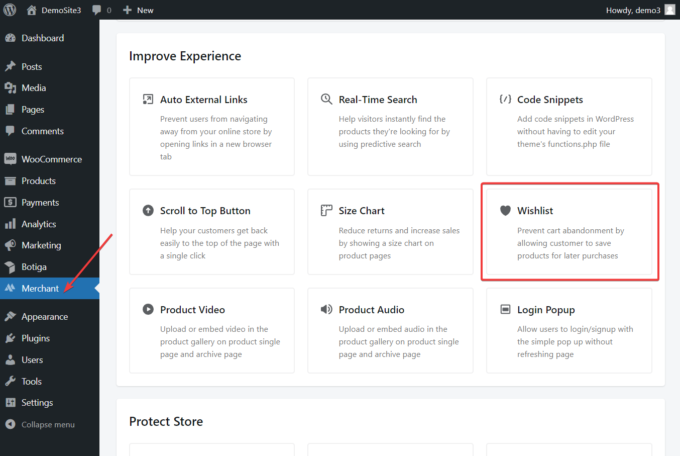Open the Real-Time Search module
This screenshot has width=680, height=456.
pos(390,127)
